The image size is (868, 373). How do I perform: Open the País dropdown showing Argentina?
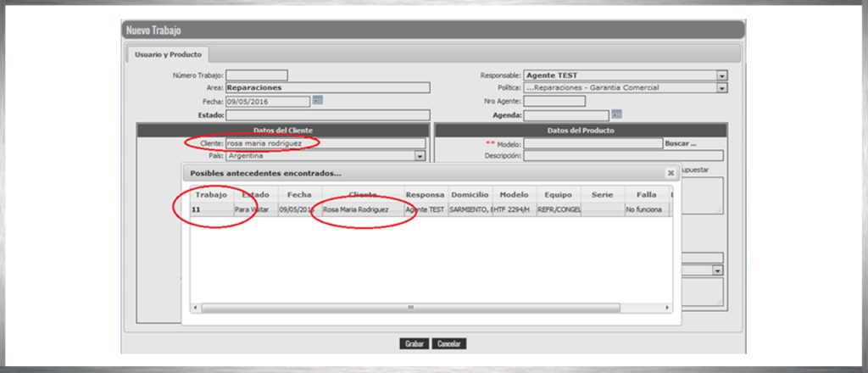tap(420, 156)
